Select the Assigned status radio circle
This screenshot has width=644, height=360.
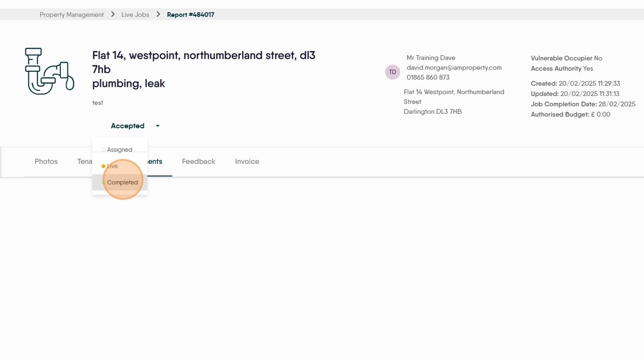tap(103, 150)
